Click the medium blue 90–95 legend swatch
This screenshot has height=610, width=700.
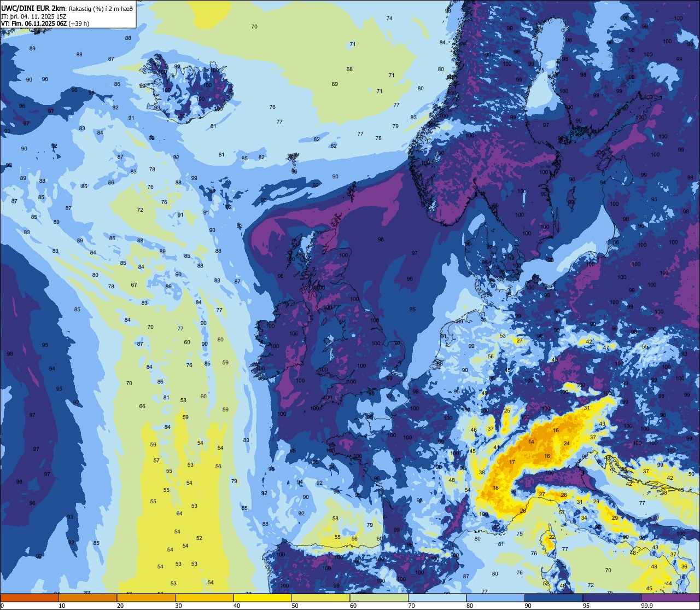pyautogui.click(x=553, y=597)
